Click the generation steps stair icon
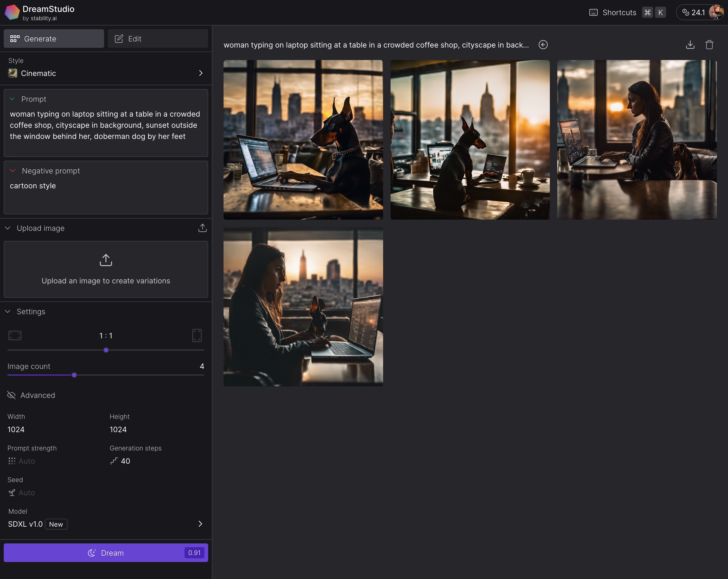This screenshot has width=728, height=579. click(x=114, y=461)
